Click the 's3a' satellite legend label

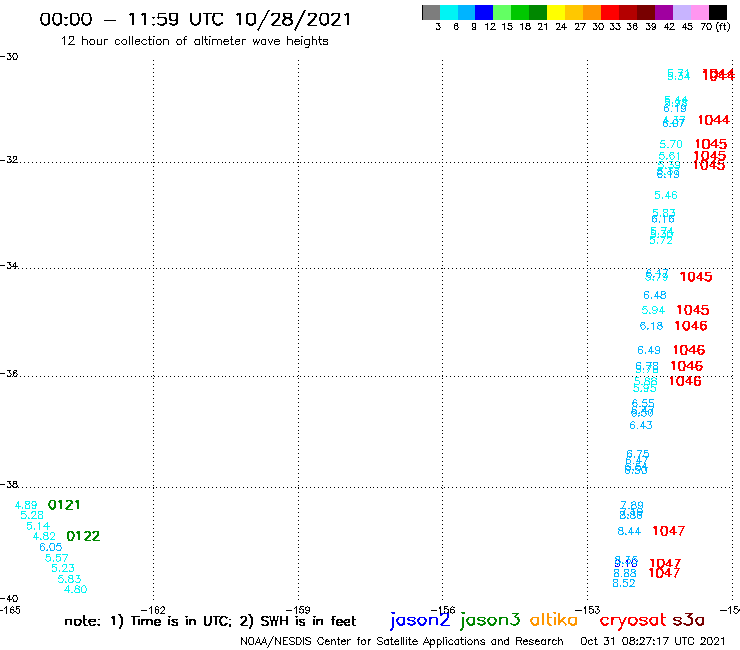[688, 621]
